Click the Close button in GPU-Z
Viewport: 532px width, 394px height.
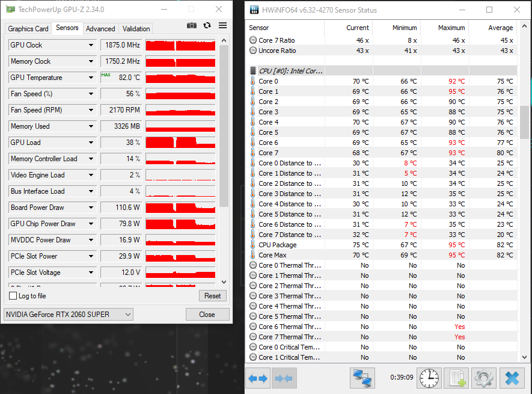(207, 315)
